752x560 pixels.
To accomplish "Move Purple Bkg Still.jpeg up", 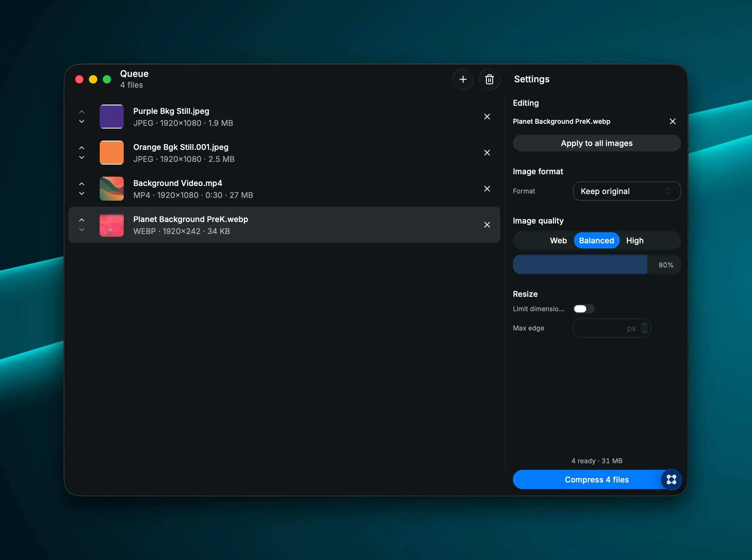I will [82, 112].
